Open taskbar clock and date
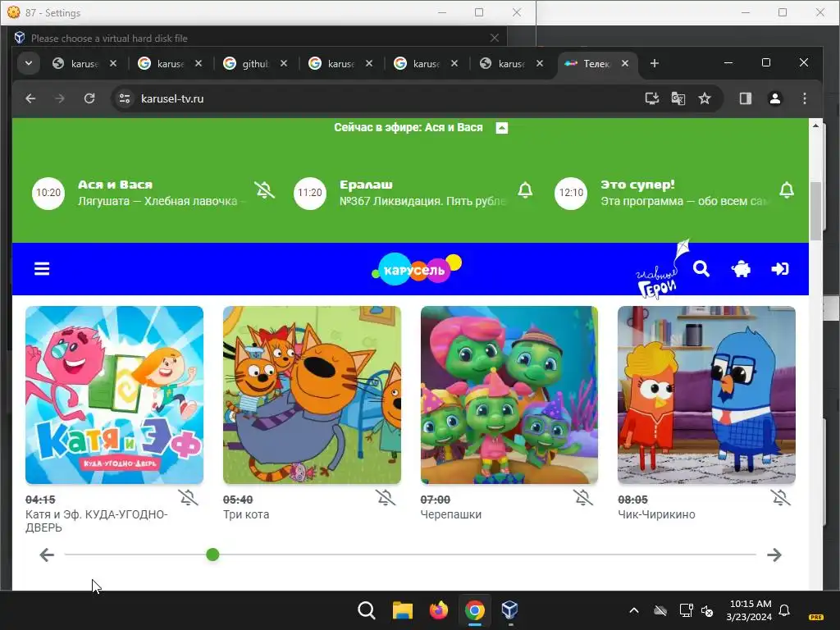The width and height of the screenshot is (840, 630). click(750, 610)
